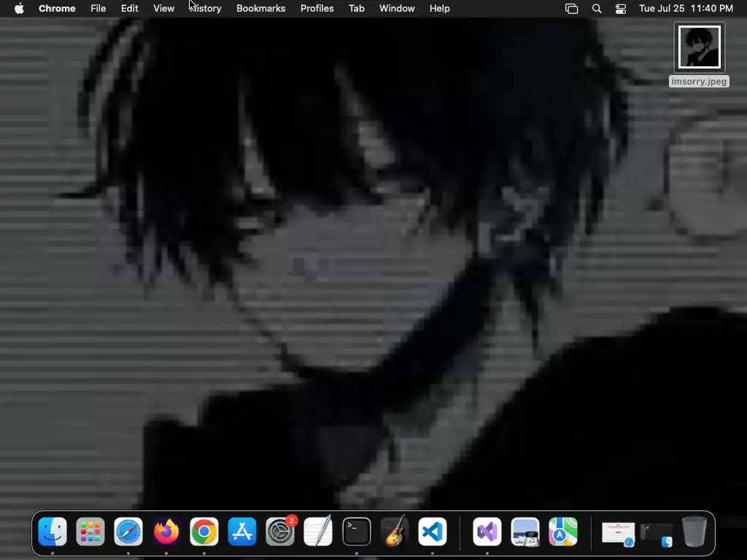This screenshot has height=560, width=747.
Task: Open the View menu
Action: (164, 9)
